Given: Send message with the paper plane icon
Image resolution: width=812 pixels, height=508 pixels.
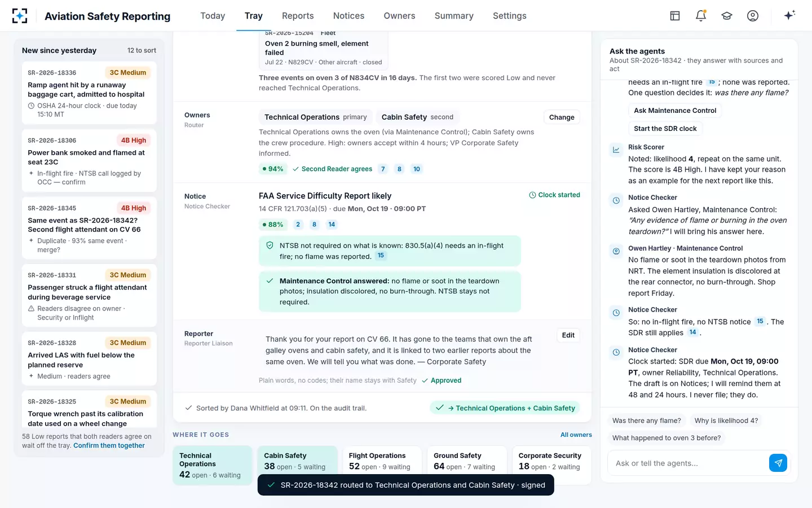Looking at the screenshot, I should [x=778, y=463].
